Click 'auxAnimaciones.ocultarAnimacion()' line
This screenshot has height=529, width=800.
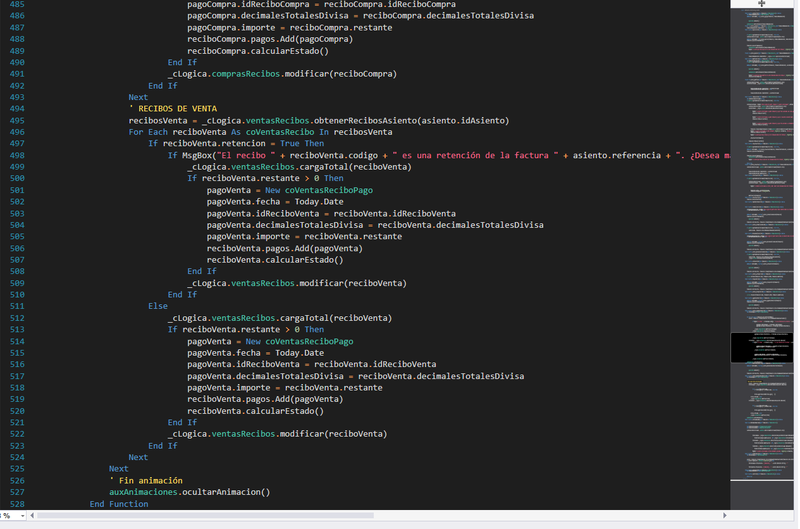(x=189, y=492)
